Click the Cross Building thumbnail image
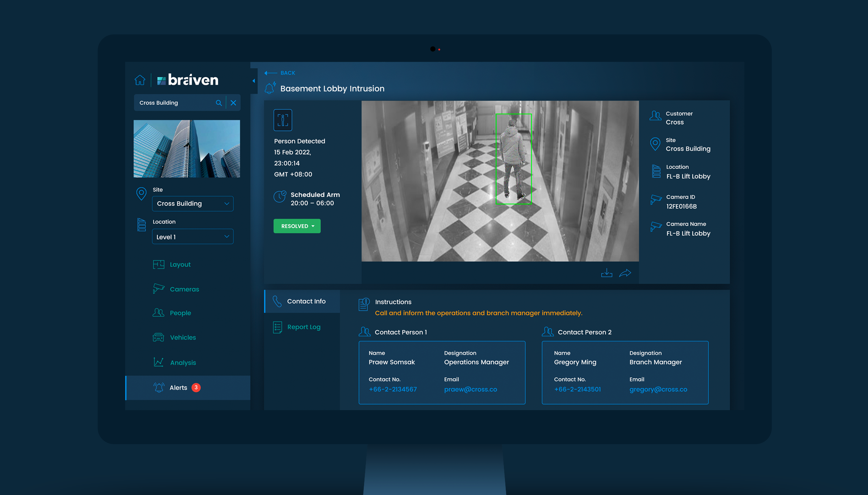Viewport: 868px width, 495px height. [187, 149]
